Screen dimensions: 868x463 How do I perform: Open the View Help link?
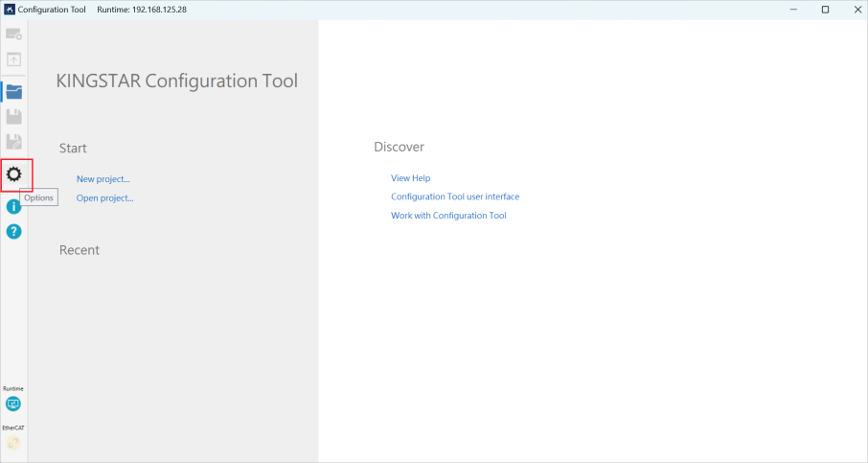(x=410, y=177)
